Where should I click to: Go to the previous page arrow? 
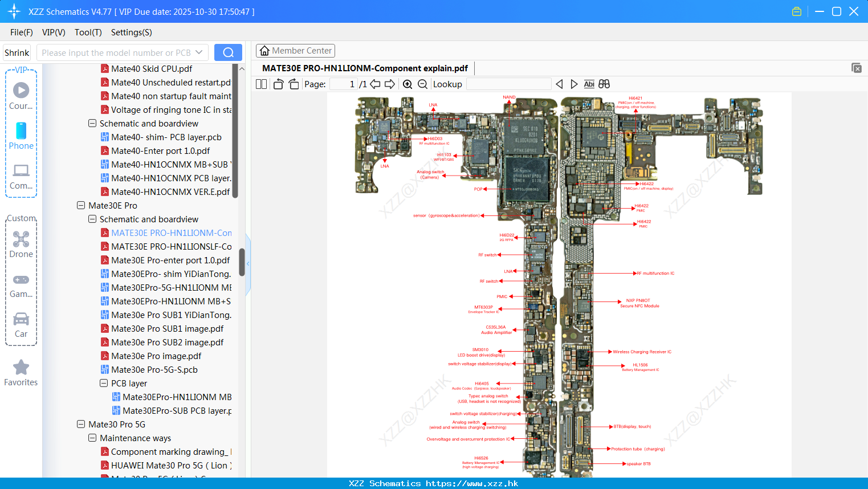pyautogui.click(x=375, y=84)
